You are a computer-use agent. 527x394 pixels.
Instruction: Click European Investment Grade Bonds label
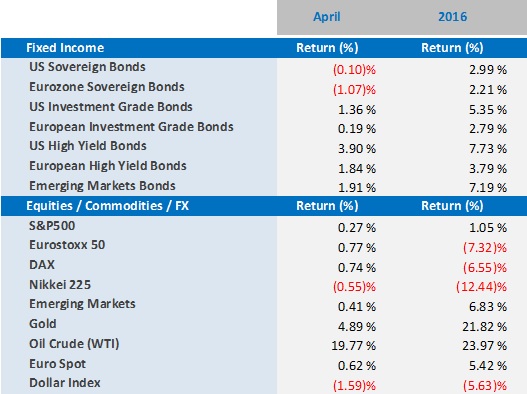(x=131, y=127)
